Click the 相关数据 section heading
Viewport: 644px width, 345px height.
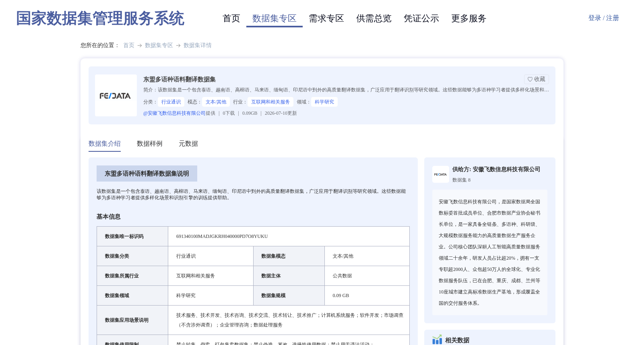click(457, 340)
